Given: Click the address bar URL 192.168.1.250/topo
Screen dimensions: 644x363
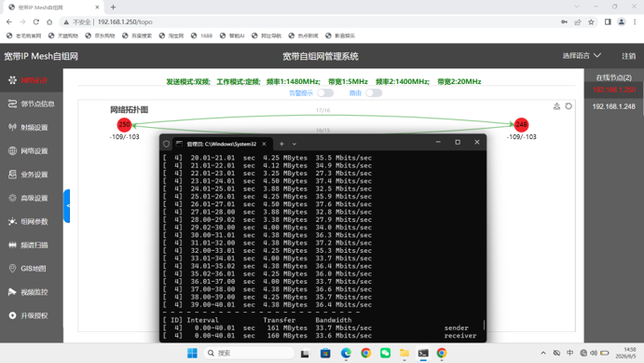Looking at the screenshot, I should [x=125, y=21].
